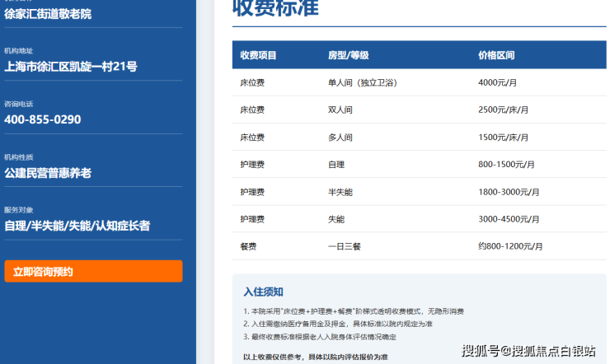Click the 收费标准 heading
610x364 pixels.
tap(275, 7)
